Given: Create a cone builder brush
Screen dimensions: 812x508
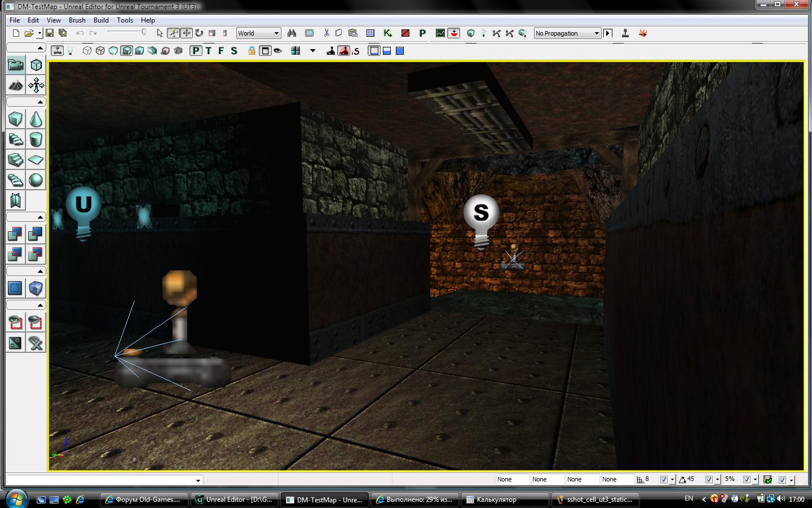Looking at the screenshot, I should pos(36,119).
